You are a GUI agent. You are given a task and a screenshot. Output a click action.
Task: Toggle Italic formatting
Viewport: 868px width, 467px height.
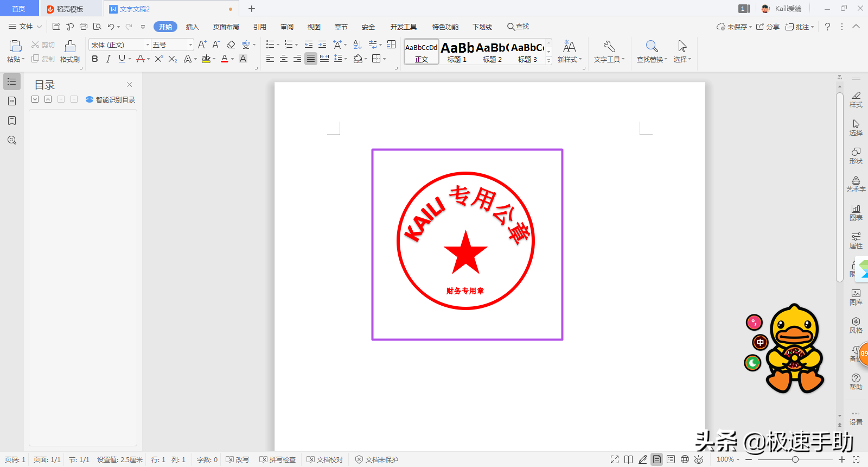pyautogui.click(x=108, y=59)
